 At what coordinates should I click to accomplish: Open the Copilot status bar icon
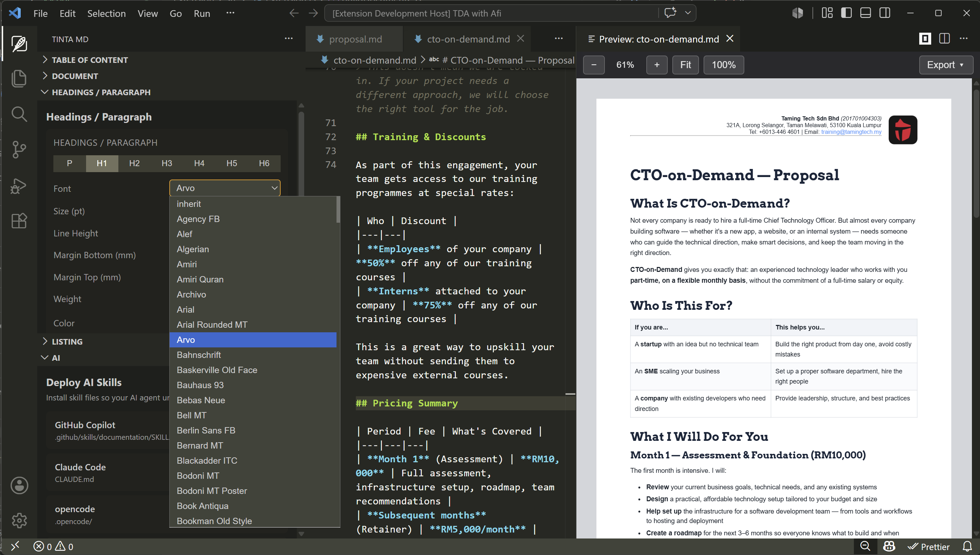click(889, 546)
